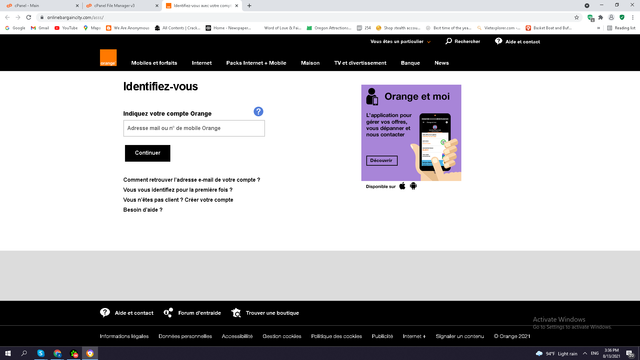
Task: Open the Internet menu
Action: 202,63
